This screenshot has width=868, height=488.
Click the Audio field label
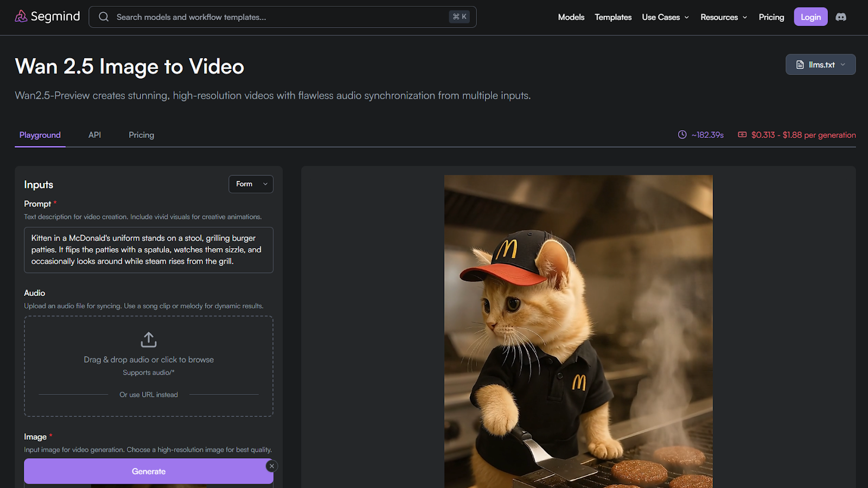pos(35,293)
